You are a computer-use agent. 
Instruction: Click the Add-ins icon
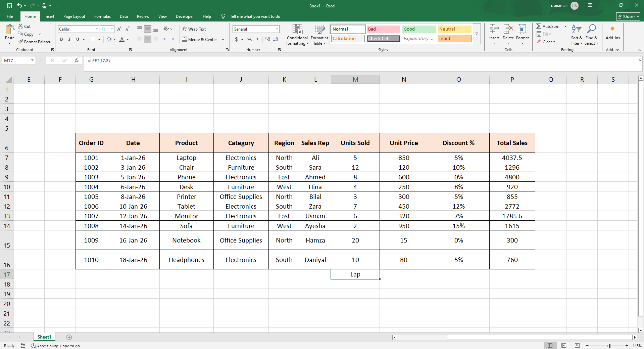612,29
